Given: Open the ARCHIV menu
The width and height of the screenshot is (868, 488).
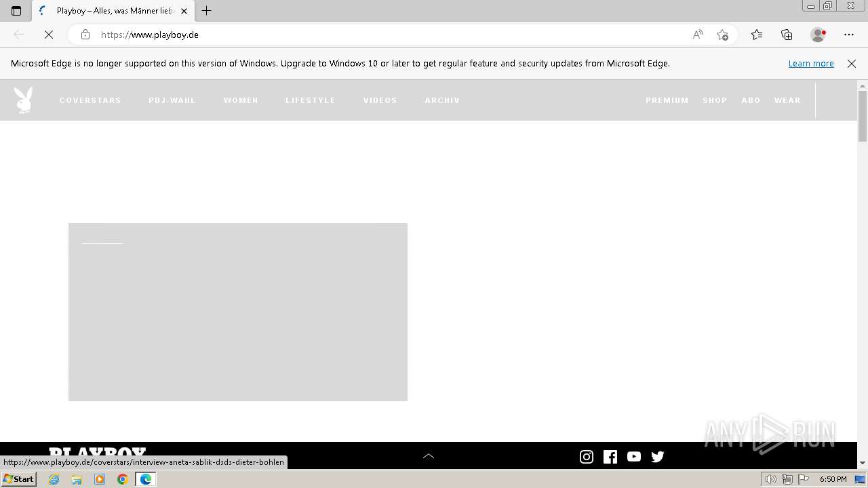Looking at the screenshot, I should tap(442, 100).
